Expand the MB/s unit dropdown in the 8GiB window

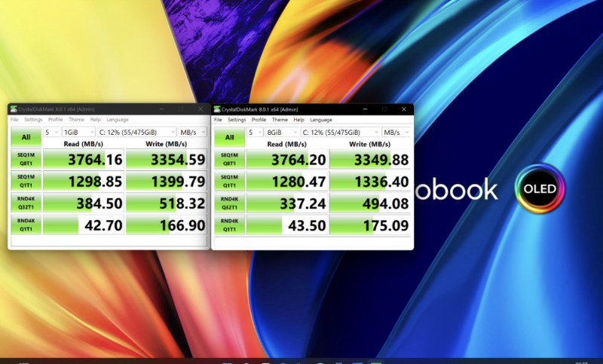click(396, 132)
